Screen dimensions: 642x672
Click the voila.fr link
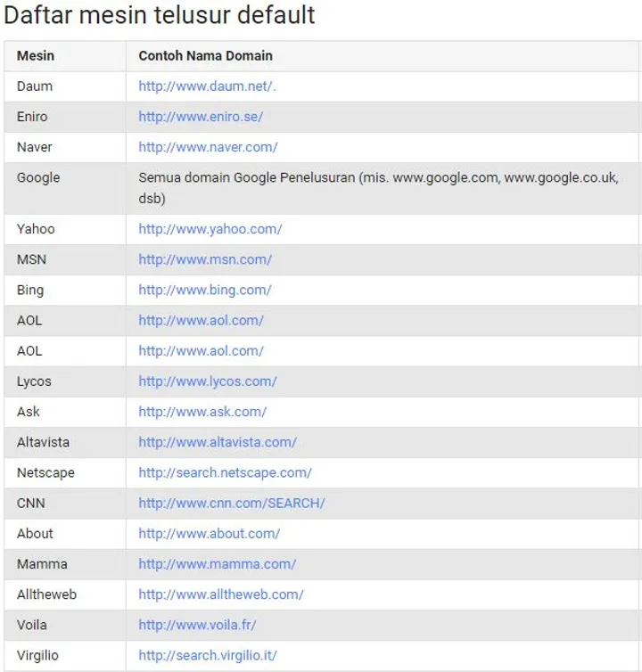pos(197,625)
